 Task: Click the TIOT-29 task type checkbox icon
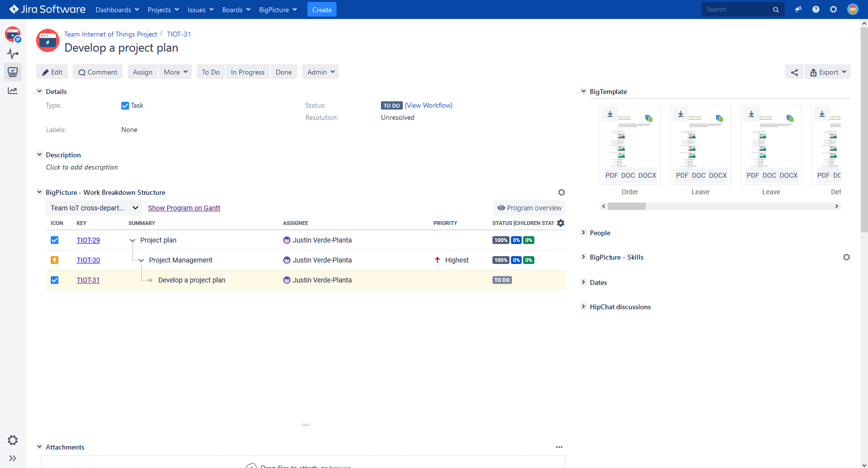tap(55, 240)
